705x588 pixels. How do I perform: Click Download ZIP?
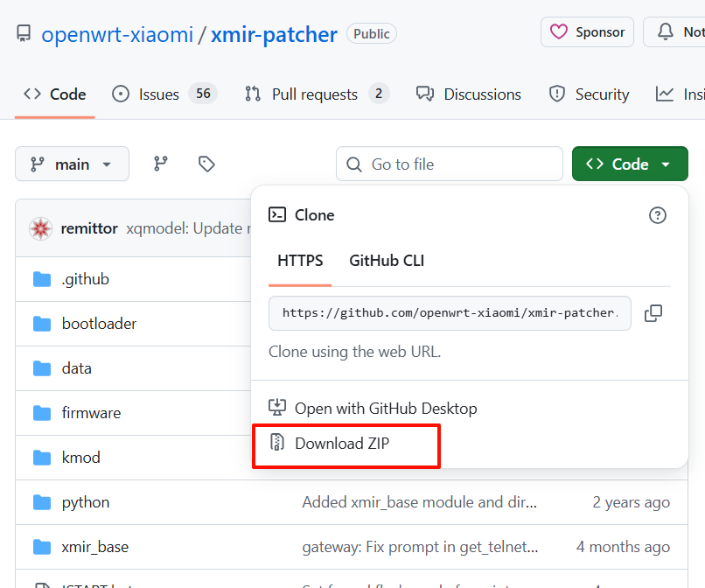coord(341,444)
